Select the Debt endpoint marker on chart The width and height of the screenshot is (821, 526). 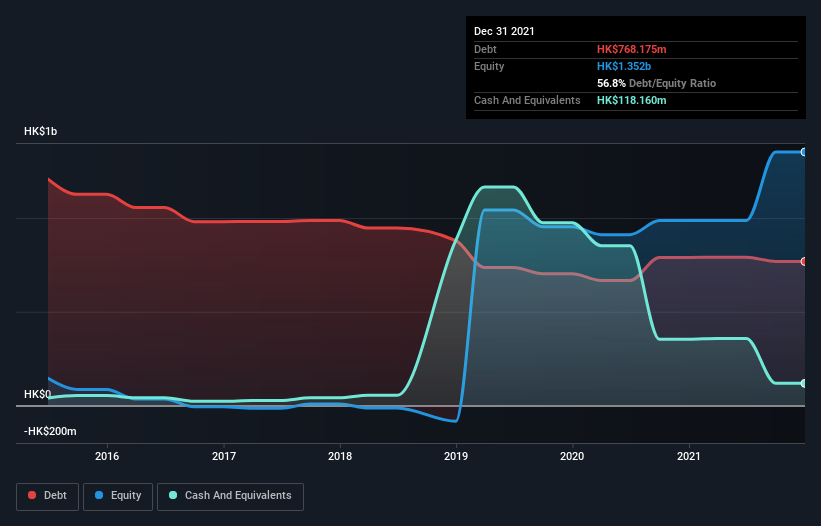click(x=803, y=262)
